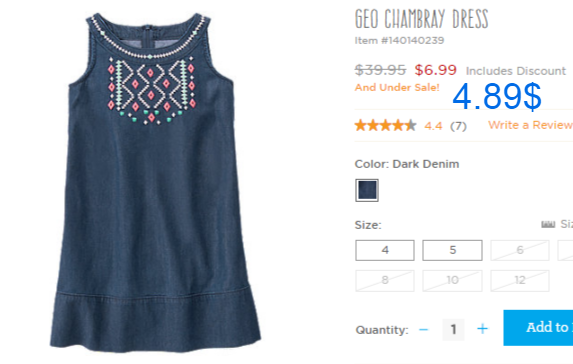The height and width of the screenshot is (364, 573).
Task: Click the Geo Chambray Dress title
Action: (421, 19)
